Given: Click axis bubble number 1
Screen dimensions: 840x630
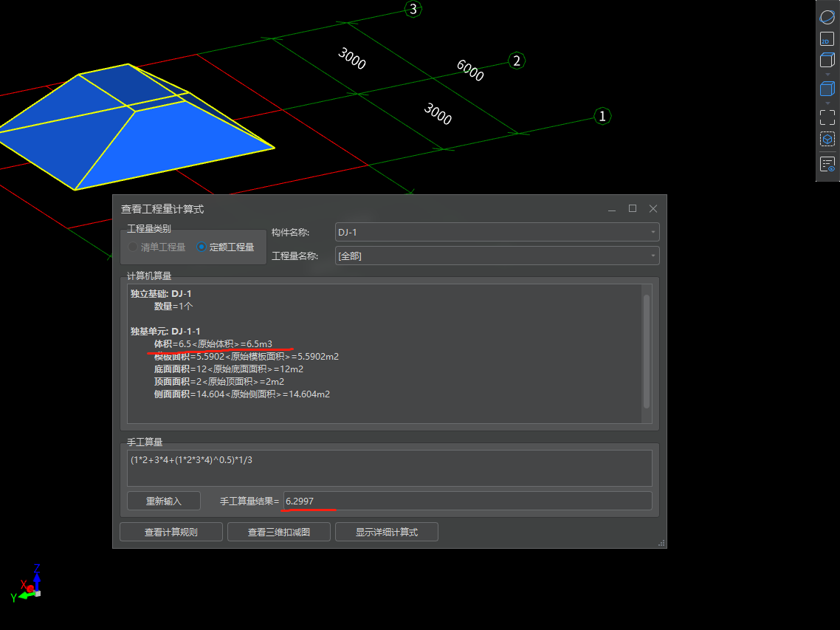Looking at the screenshot, I should [x=602, y=117].
